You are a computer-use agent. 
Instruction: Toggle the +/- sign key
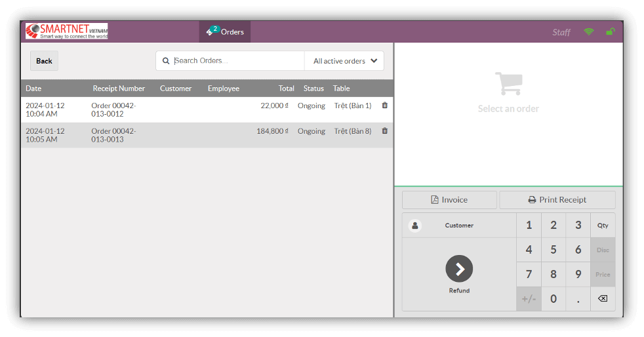(529, 299)
